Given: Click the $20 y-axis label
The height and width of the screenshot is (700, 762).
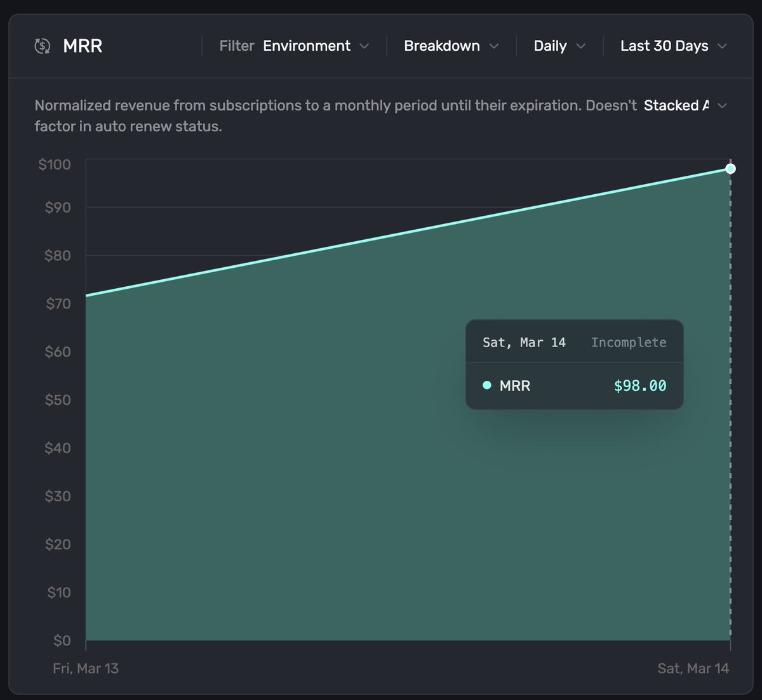Looking at the screenshot, I should pyautogui.click(x=58, y=544).
